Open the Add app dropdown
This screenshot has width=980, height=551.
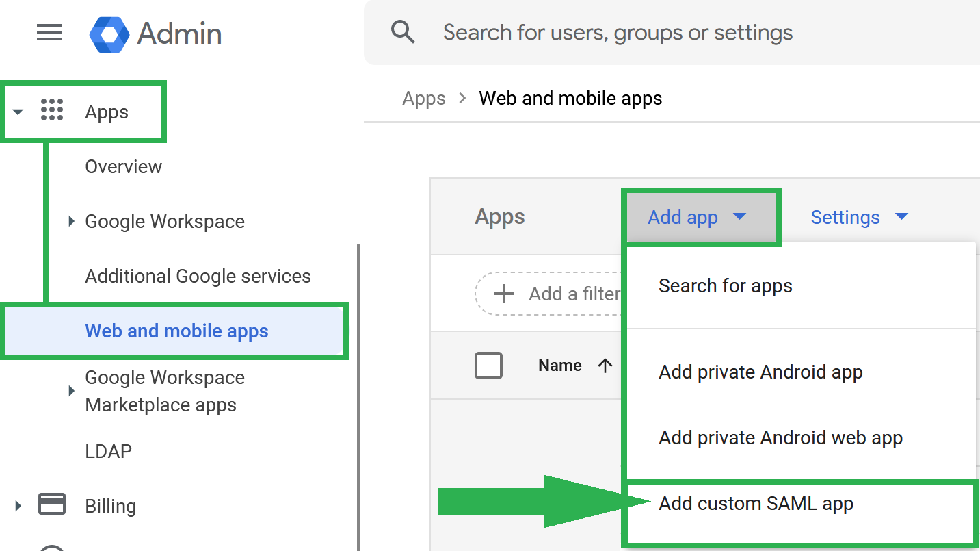coord(701,218)
